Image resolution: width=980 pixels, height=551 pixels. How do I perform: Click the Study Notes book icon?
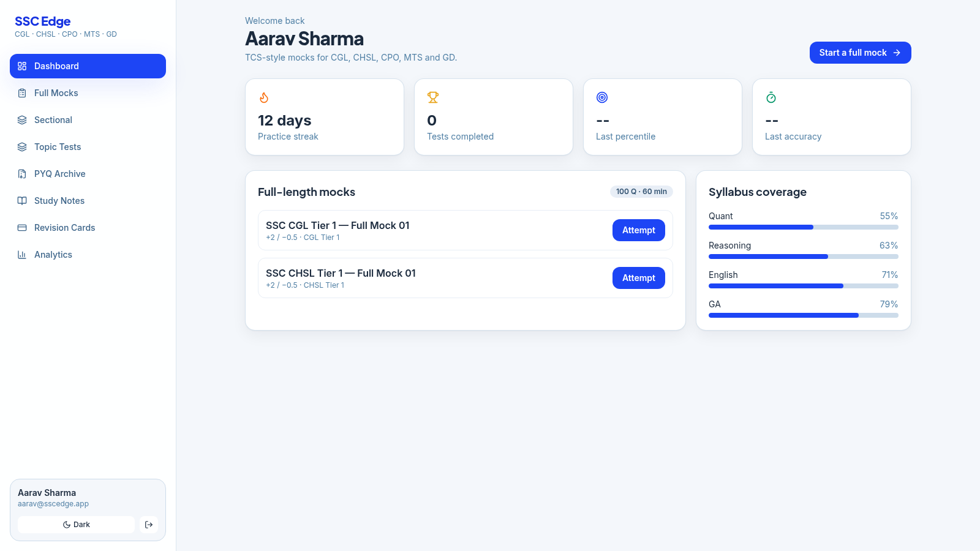22,201
